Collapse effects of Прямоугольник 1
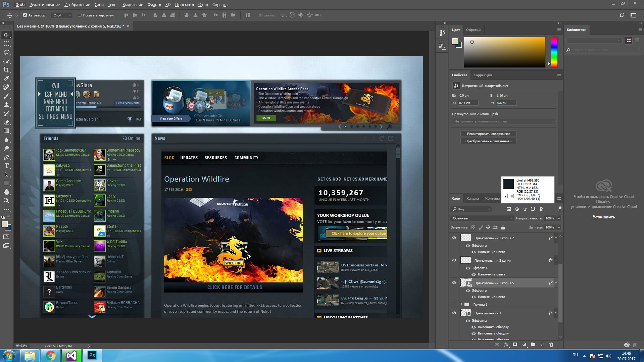This screenshot has width=644, height=362. point(556,313)
